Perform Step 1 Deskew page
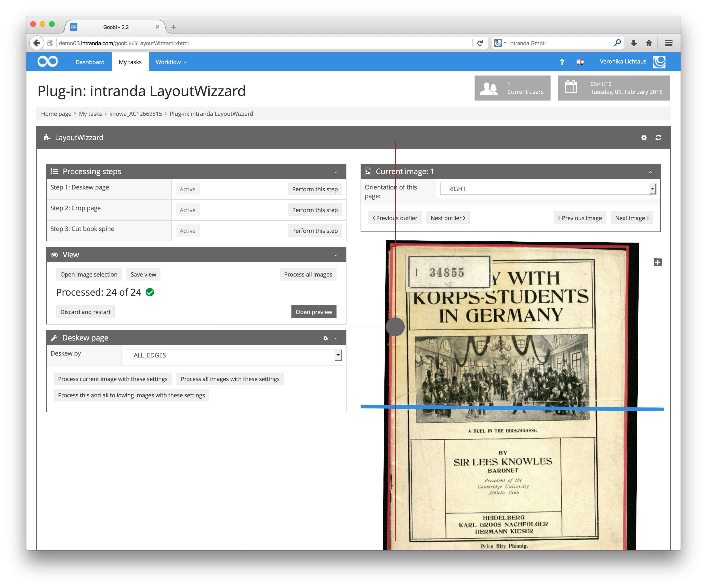Screen dimensions: 707x588 315,189
